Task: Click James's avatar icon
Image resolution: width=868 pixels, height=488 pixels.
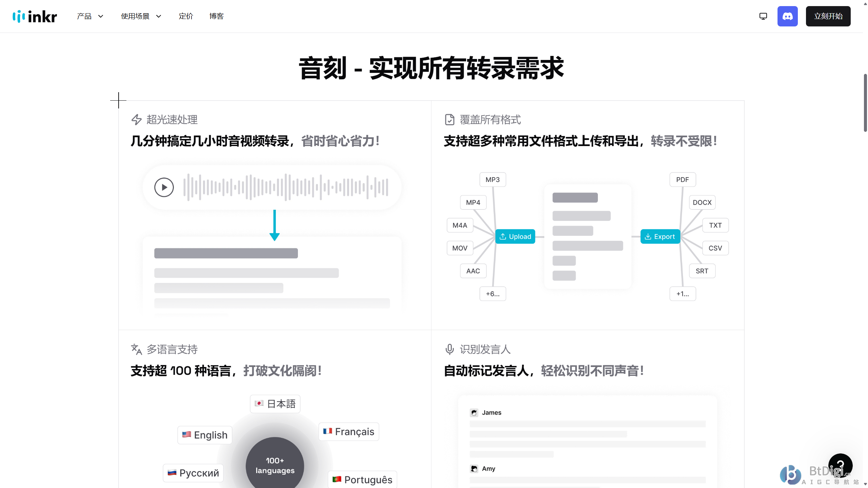Action: coord(474,412)
